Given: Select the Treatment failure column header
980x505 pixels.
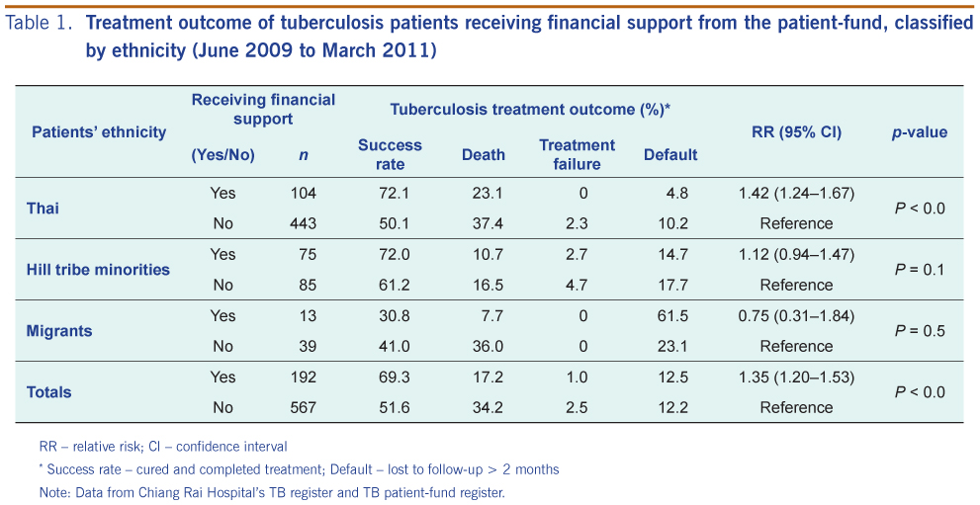Looking at the screenshot, I should tap(577, 155).
